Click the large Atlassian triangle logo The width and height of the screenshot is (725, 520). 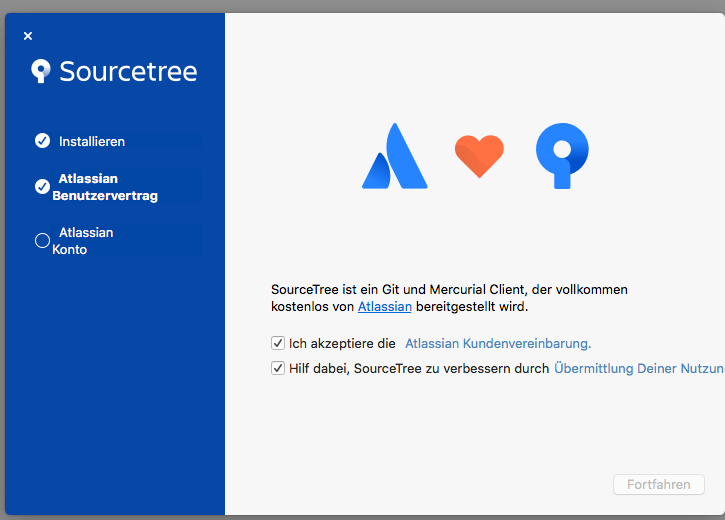[x=395, y=156]
